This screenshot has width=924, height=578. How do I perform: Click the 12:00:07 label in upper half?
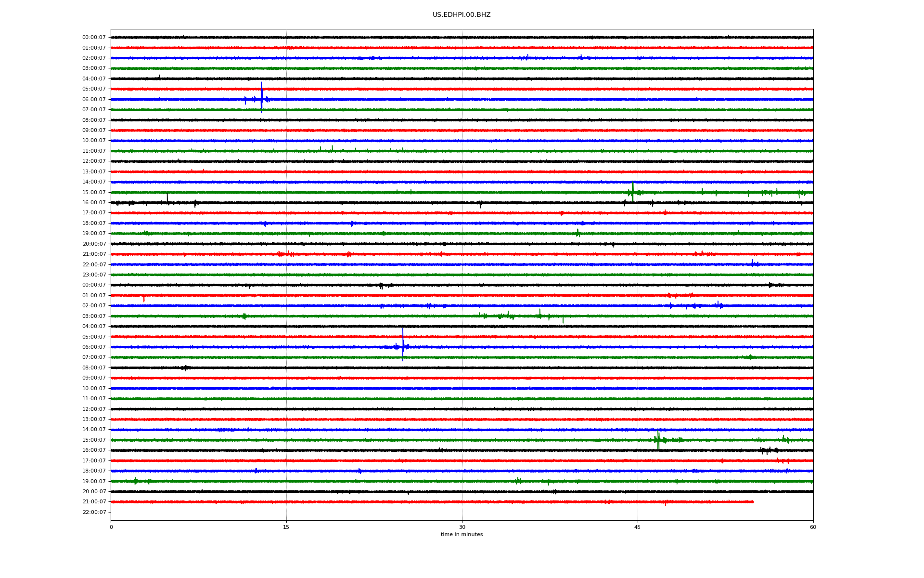(x=94, y=161)
